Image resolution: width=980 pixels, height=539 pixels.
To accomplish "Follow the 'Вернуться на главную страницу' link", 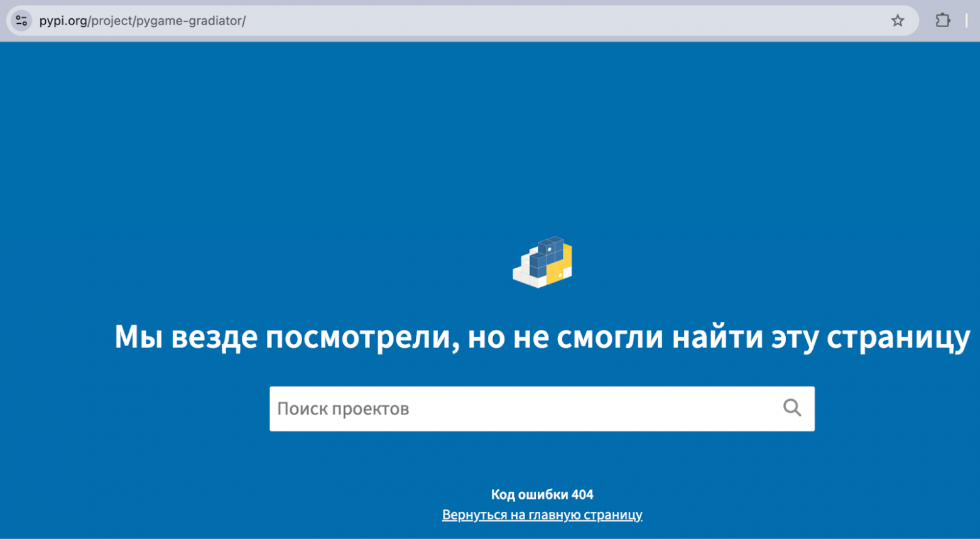I will pyautogui.click(x=542, y=514).
